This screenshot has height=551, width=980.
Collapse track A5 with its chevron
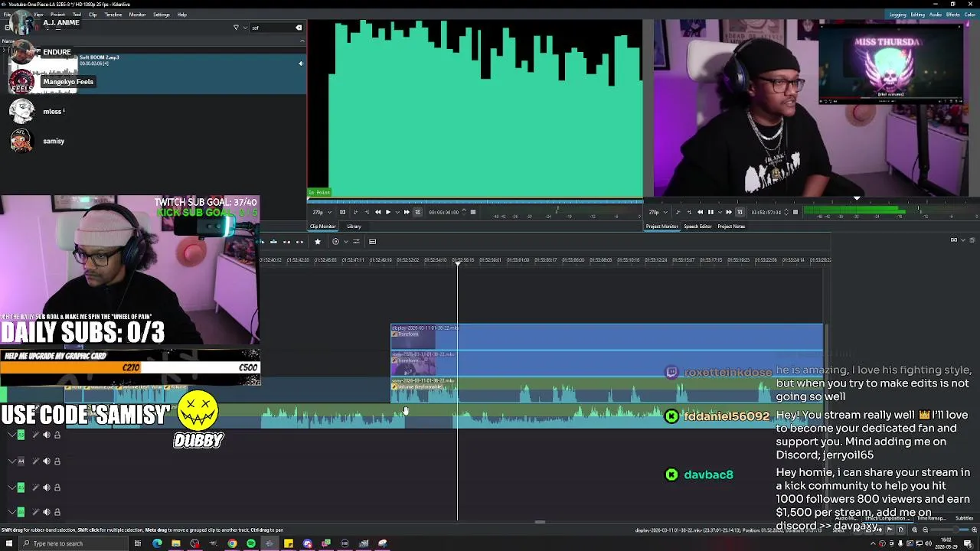pos(11,487)
